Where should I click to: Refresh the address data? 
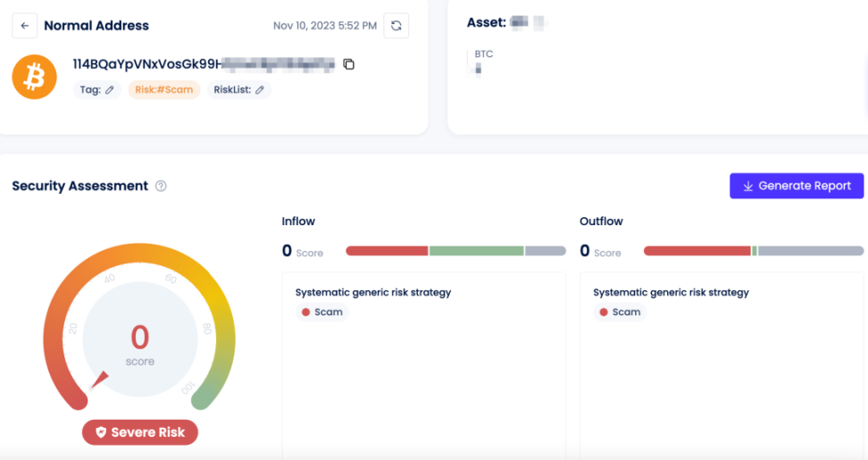[396, 26]
